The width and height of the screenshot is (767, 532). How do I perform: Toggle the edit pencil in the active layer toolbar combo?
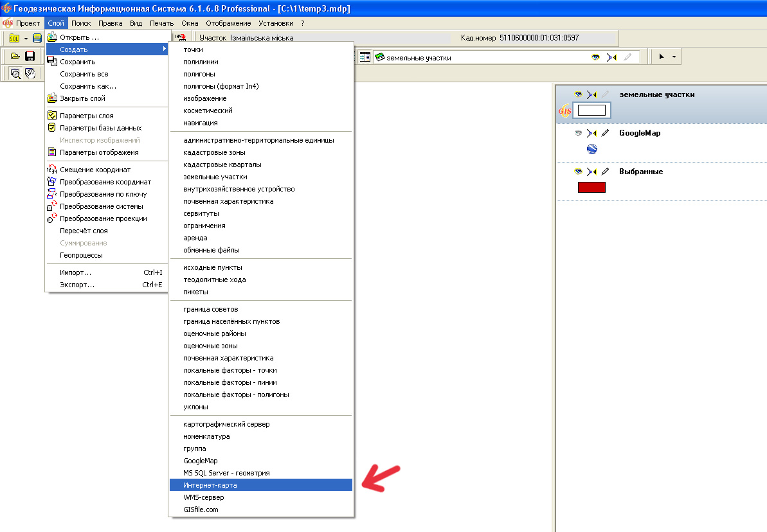627,57
